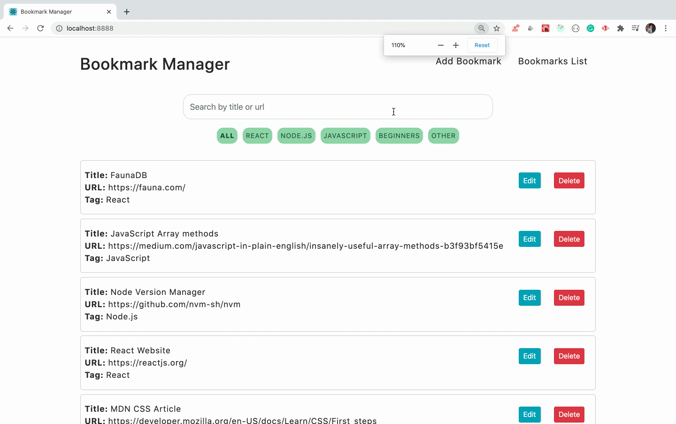Bookmark this page with the star icon

497,28
